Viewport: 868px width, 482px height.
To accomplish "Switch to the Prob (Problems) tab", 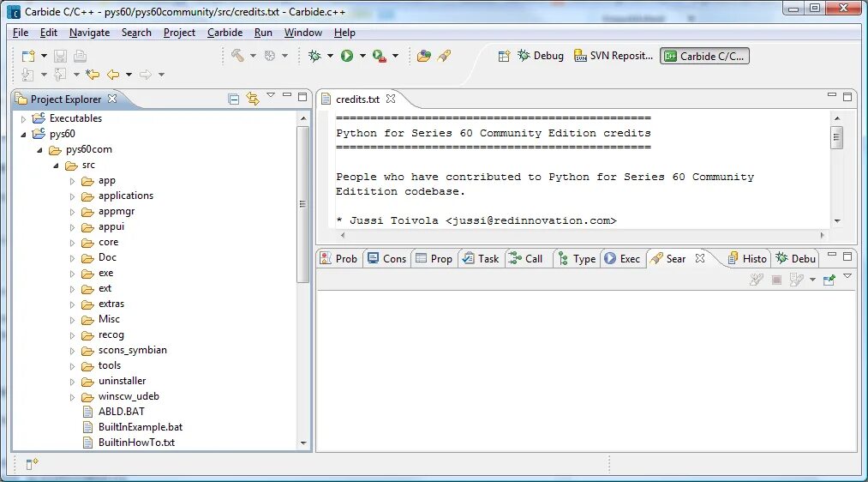I will [x=339, y=259].
